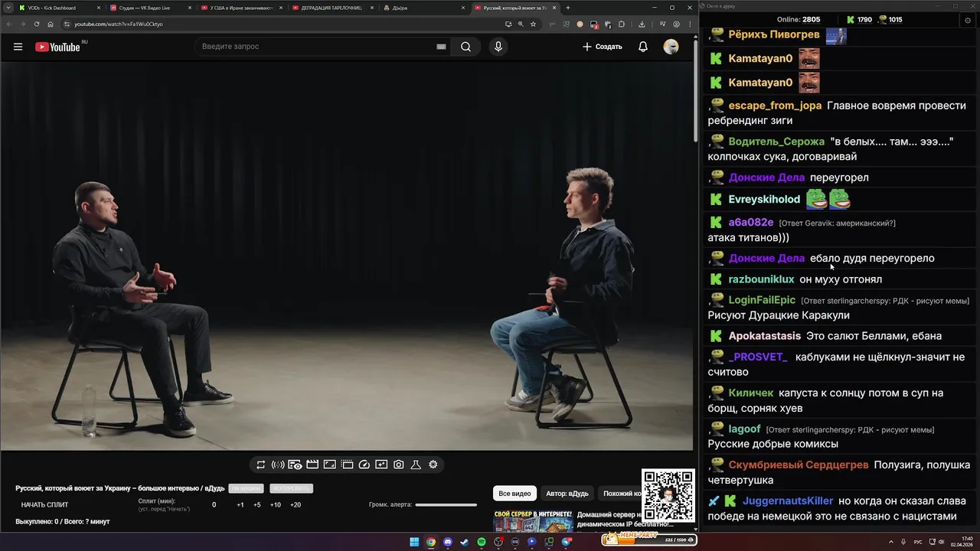The width and height of the screenshot is (980, 551).
Task: Click username Водитель_Сережа in the chat
Action: [x=776, y=142]
